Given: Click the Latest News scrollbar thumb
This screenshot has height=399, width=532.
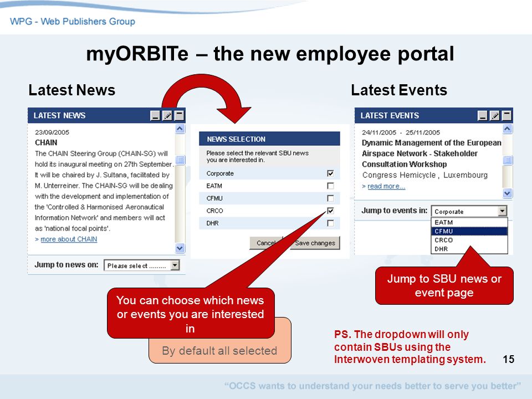Looking at the screenshot, I should click(x=180, y=160).
